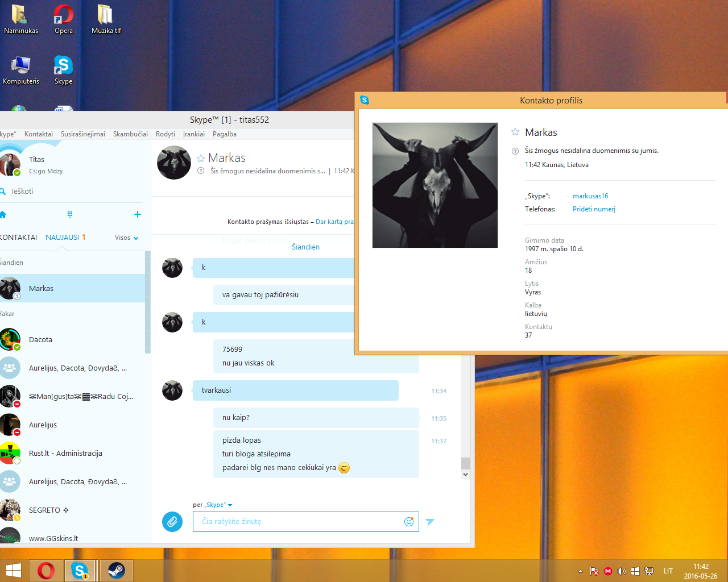
Task: Open SEGRETO contact conversation
Action: (72, 510)
